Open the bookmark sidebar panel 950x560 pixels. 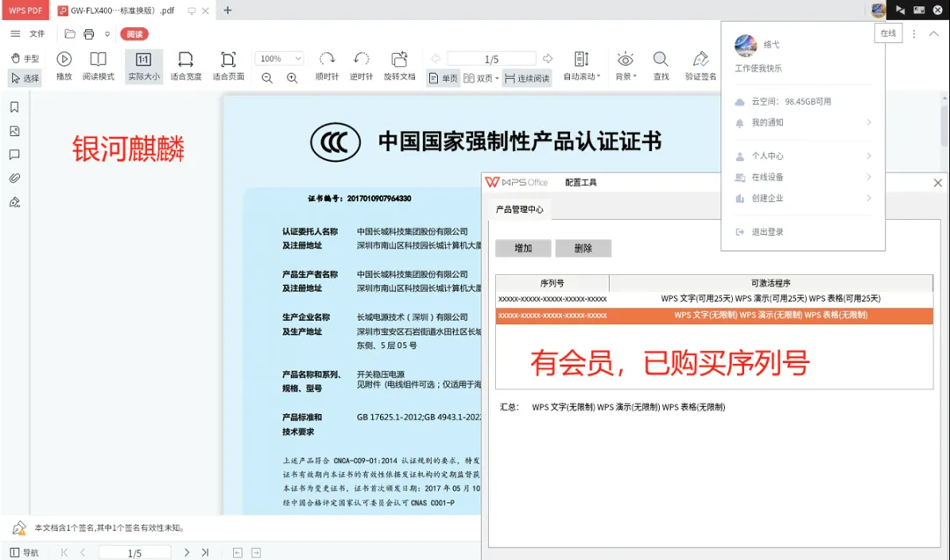pyautogui.click(x=15, y=107)
